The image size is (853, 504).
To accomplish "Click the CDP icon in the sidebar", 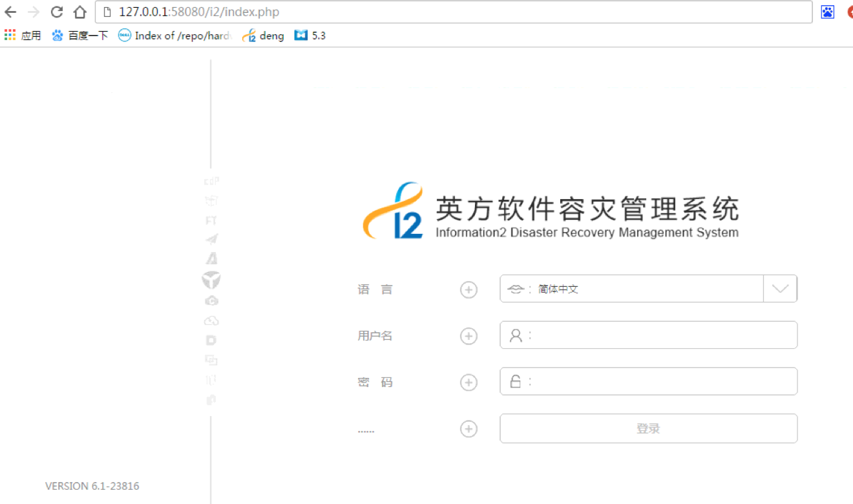I will pyautogui.click(x=211, y=181).
